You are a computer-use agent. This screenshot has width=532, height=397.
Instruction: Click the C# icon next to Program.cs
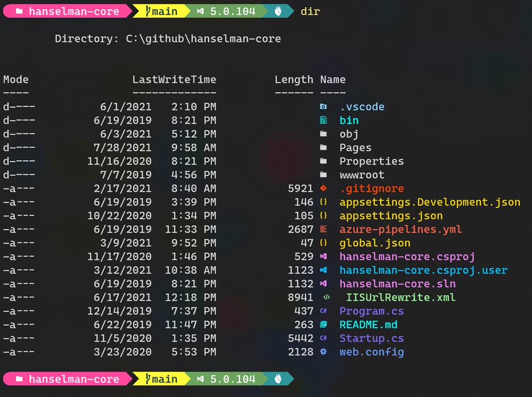[323, 311]
